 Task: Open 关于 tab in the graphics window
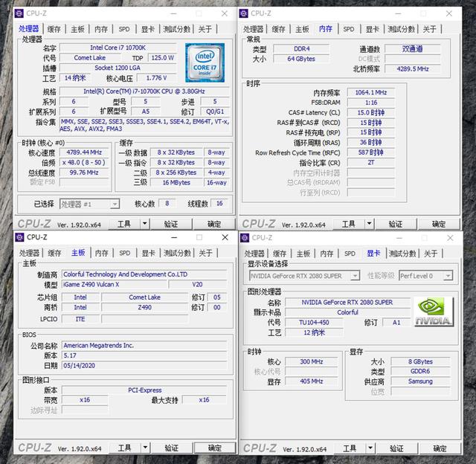point(431,254)
